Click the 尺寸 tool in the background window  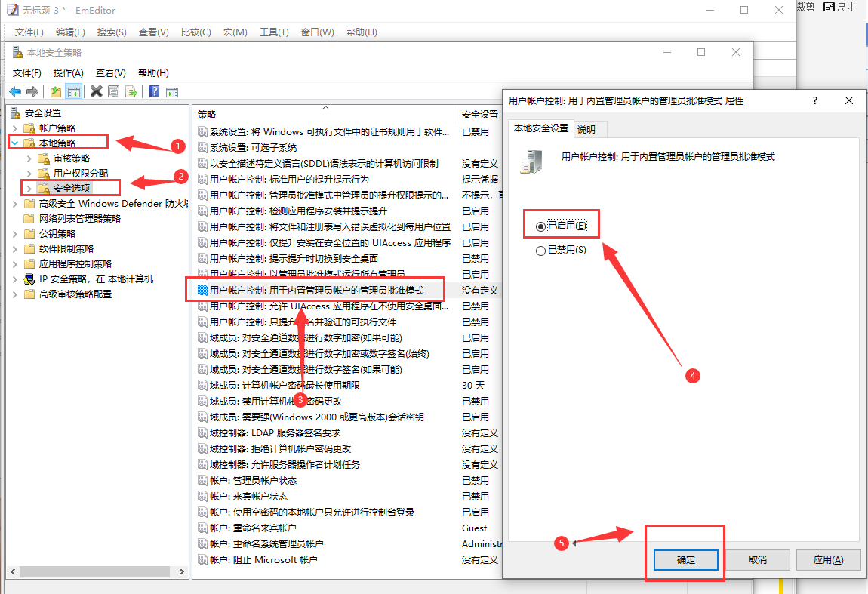[x=839, y=7]
